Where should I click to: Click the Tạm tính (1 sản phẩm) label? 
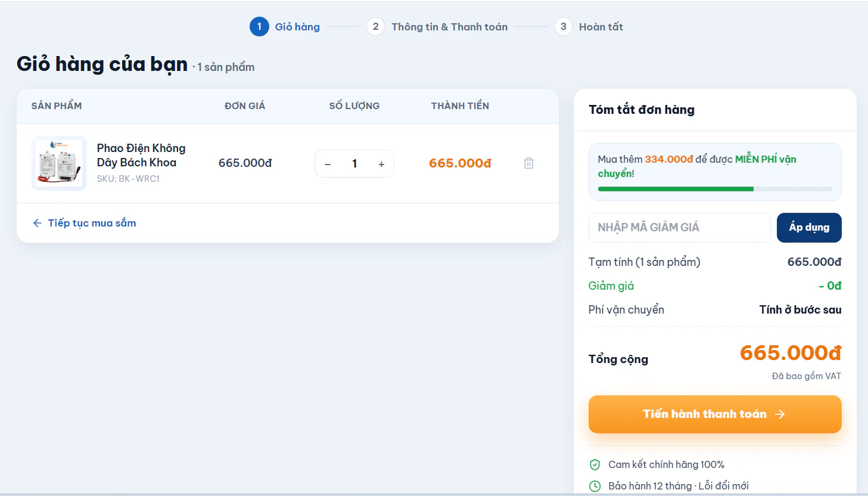(644, 262)
